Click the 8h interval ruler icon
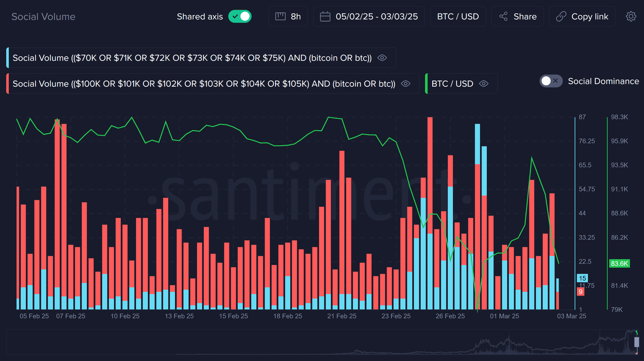 click(280, 16)
